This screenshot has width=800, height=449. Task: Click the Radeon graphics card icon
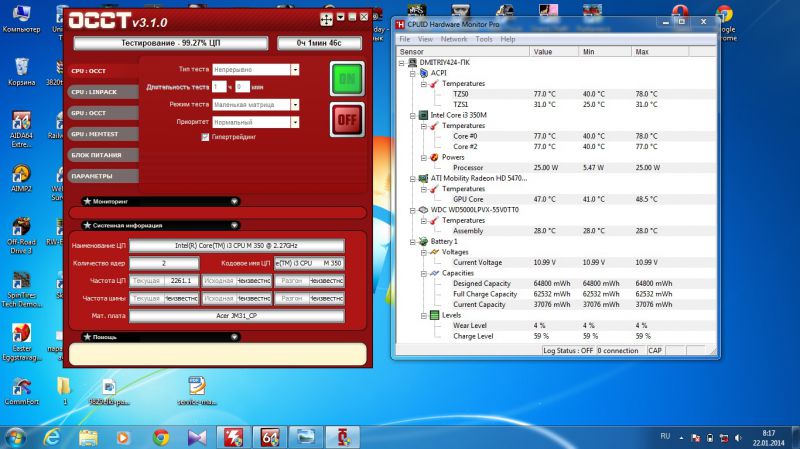423,178
